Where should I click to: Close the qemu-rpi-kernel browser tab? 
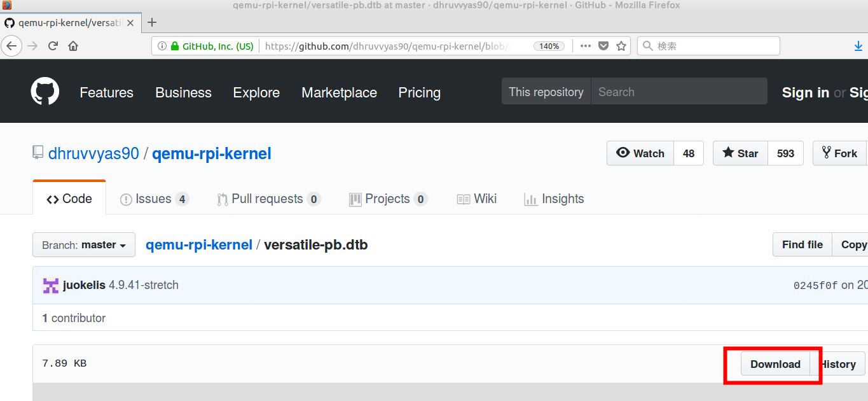(x=131, y=23)
